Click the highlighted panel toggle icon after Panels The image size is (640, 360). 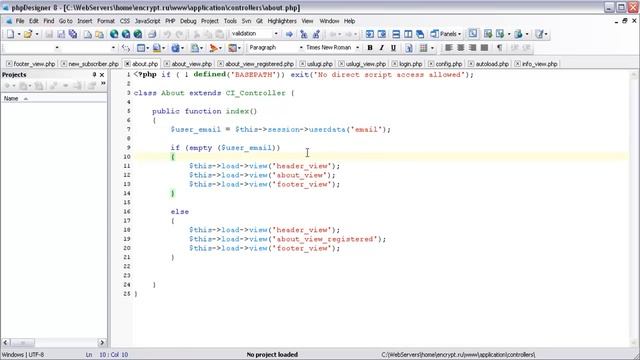tap(473, 34)
